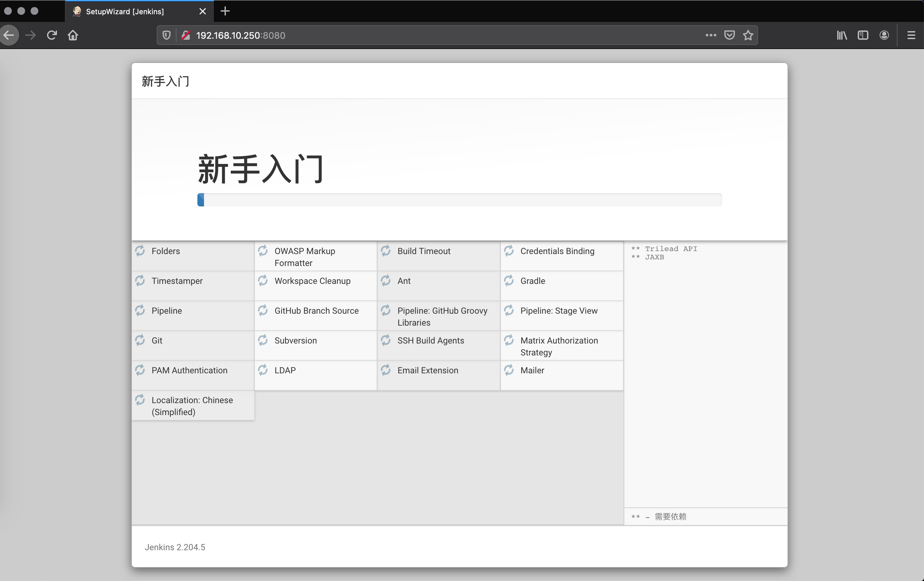The image size is (924, 581).
Task: Save page to Pocket
Action: pos(729,35)
